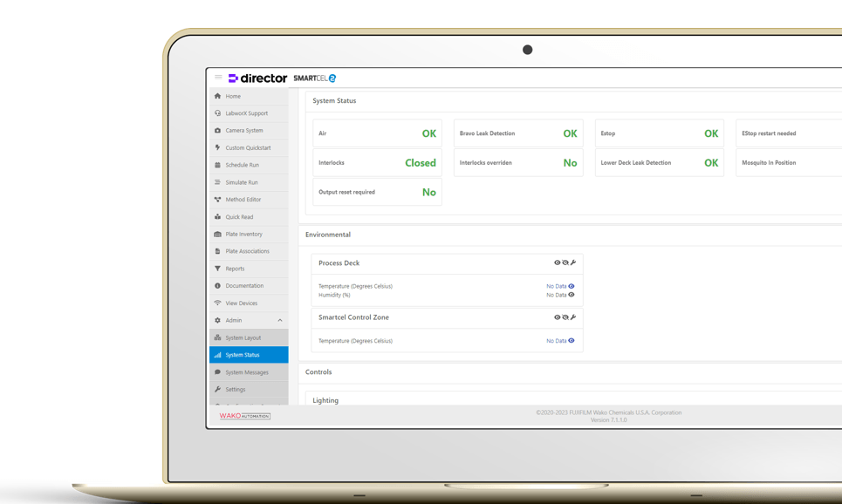Click No Data value beside Humidity (%)
The image size is (842, 504).
click(x=557, y=295)
